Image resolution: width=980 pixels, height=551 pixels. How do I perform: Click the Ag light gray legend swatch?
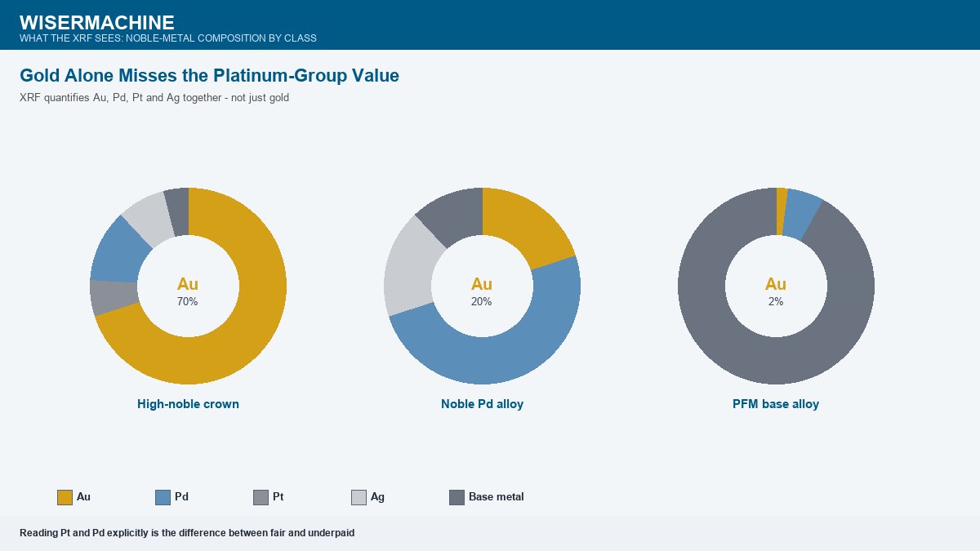pos(359,497)
